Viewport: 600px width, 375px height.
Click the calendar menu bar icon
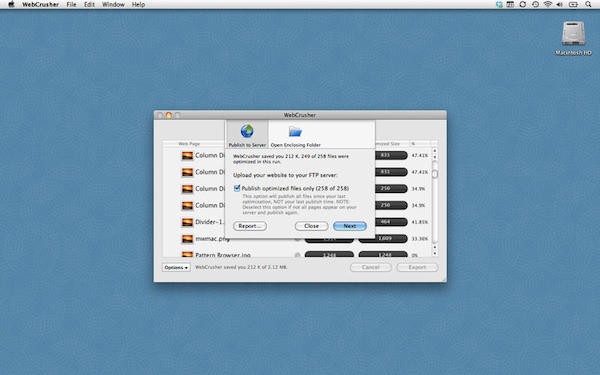(x=510, y=4)
